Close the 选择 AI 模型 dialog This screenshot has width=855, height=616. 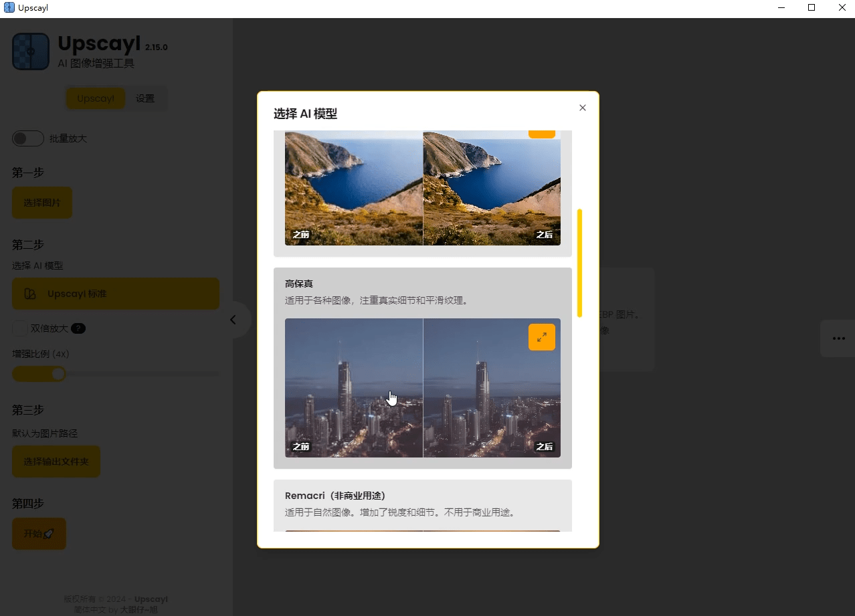pyautogui.click(x=582, y=108)
